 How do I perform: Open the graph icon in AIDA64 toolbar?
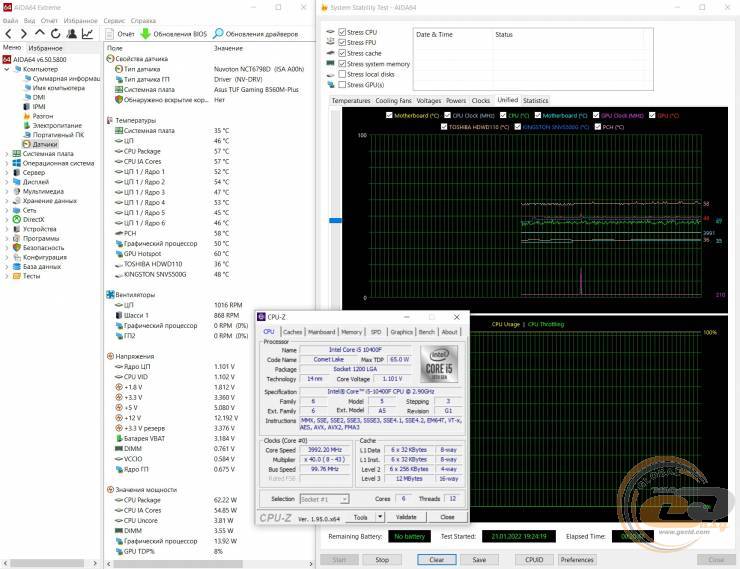point(87,33)
